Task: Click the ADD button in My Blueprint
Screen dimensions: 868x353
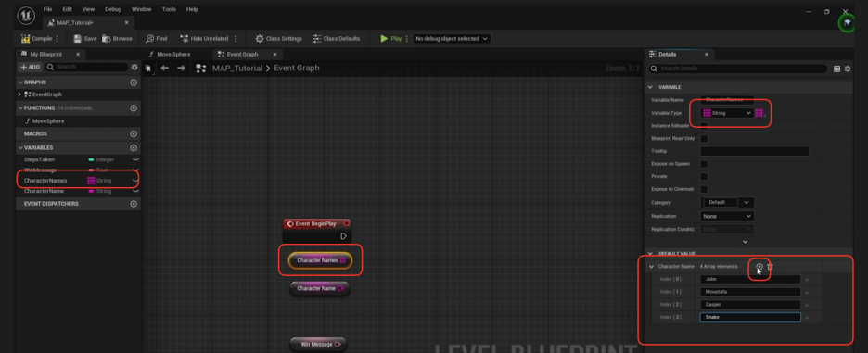Action: (x=30, y=67)
